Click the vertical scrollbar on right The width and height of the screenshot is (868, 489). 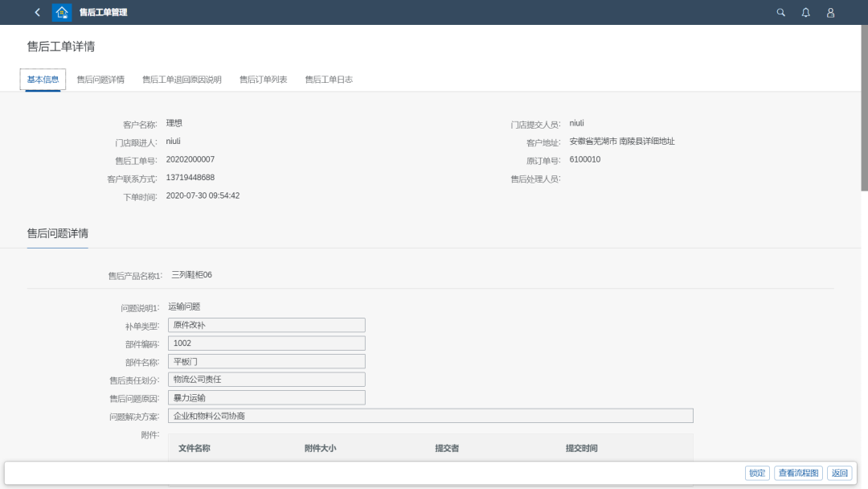(x=864, y=113)
